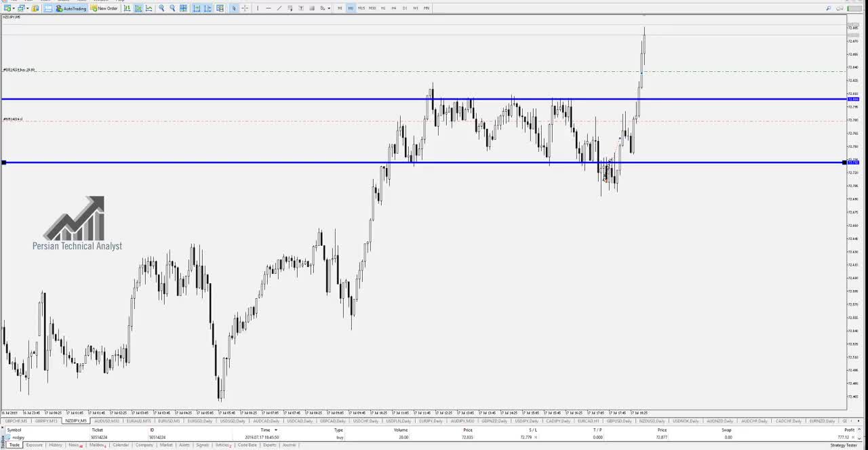Viewport: 868px width, 450px height.
Task: Open the EURCAD,H1 chart tab
Action: coord(588,421)
